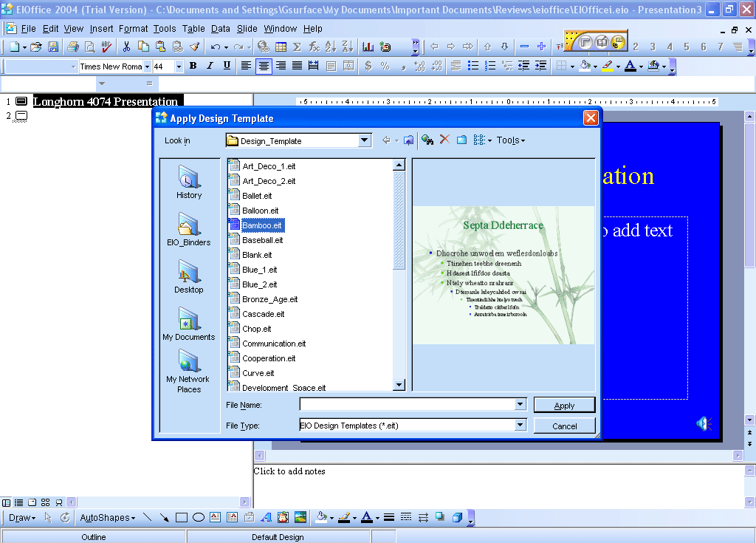Toggle Bold formatting
The image size is (756, 543).
193,66
